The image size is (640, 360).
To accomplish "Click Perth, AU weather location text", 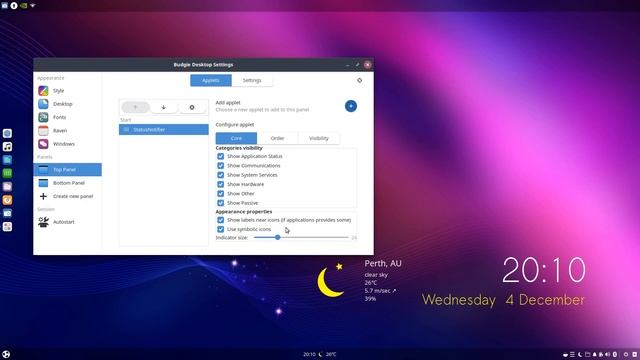I will 383,264.
